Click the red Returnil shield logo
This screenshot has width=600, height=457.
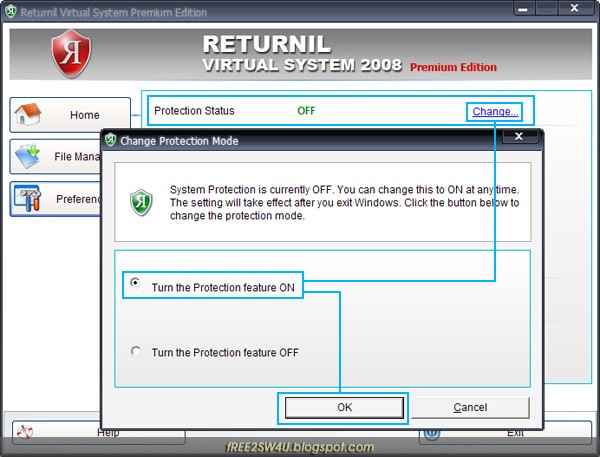[71, 54]
